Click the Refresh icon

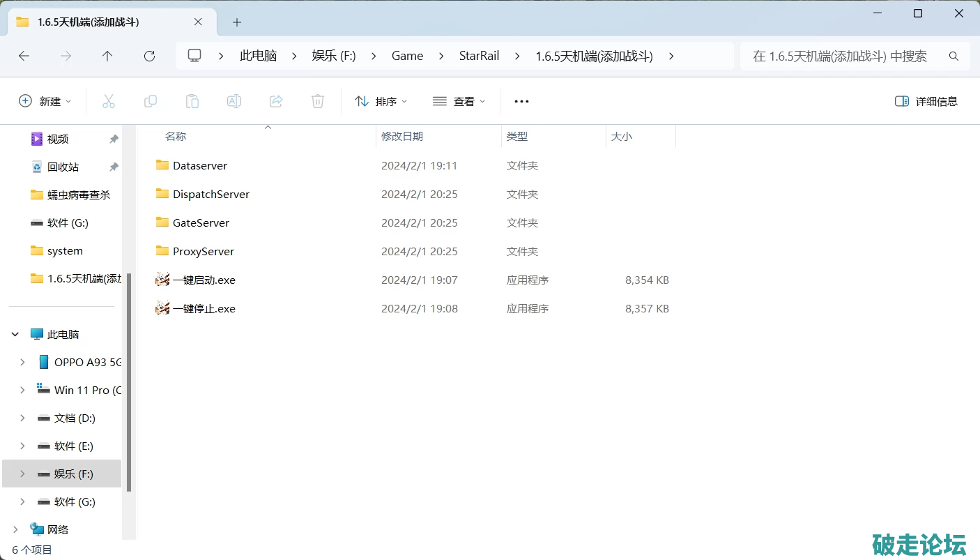(x=149, y=56)
